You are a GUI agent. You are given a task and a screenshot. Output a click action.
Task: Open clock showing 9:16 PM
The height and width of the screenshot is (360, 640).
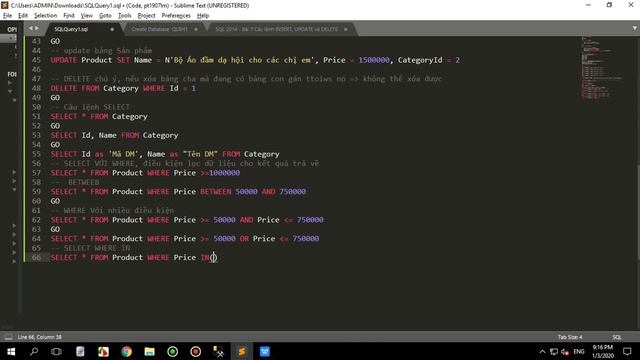(x=603, y=351)
